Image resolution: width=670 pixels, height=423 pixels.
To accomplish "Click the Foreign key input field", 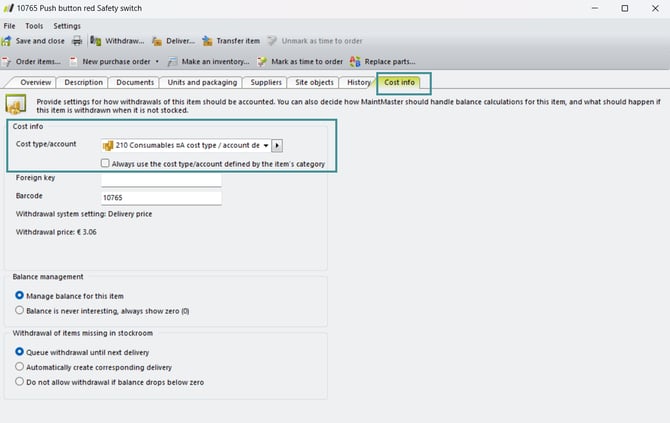I will [160, 179].
